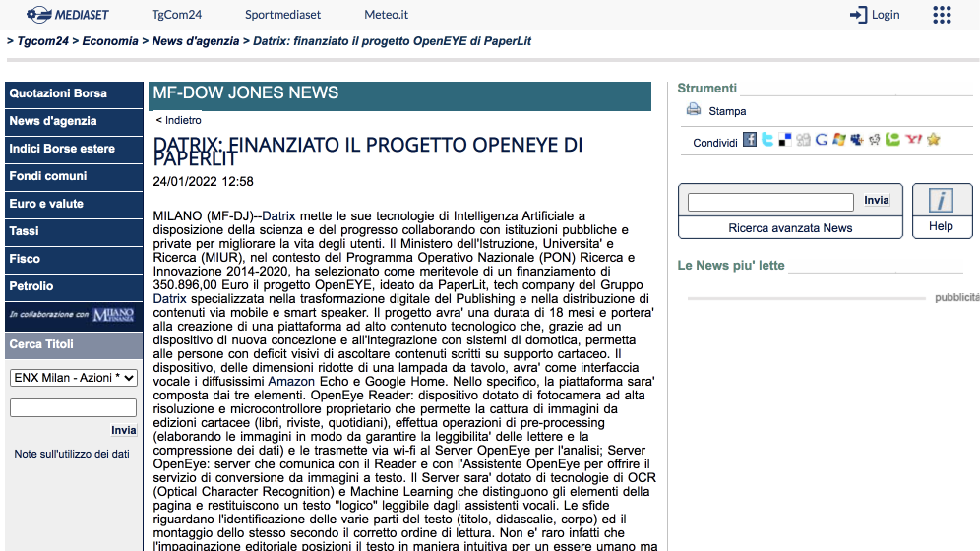Click the Help text link

click(x=941, y=226)
